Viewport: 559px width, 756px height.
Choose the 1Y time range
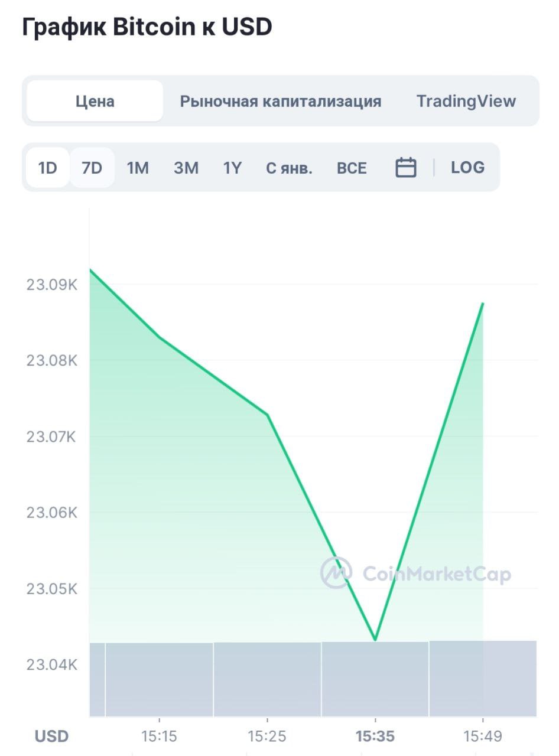(232, 168)
